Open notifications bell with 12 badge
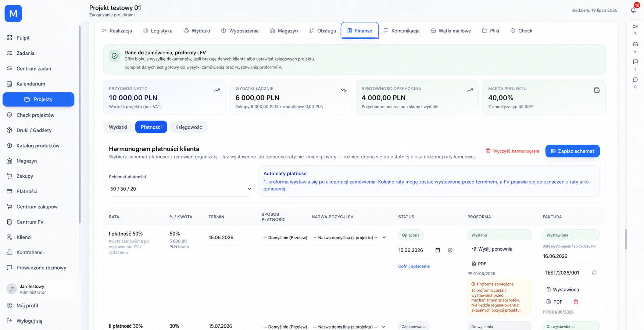 [x=633, y=10]
